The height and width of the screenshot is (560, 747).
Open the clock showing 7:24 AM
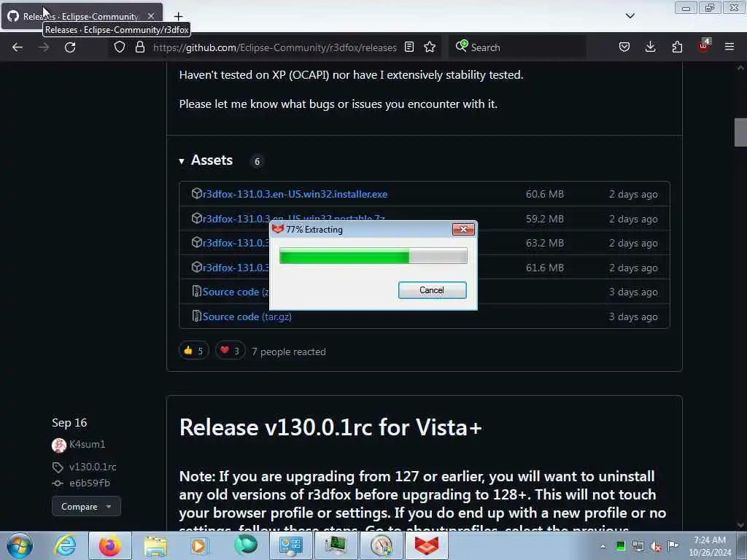pyautogui.click(x=709, y=546)
